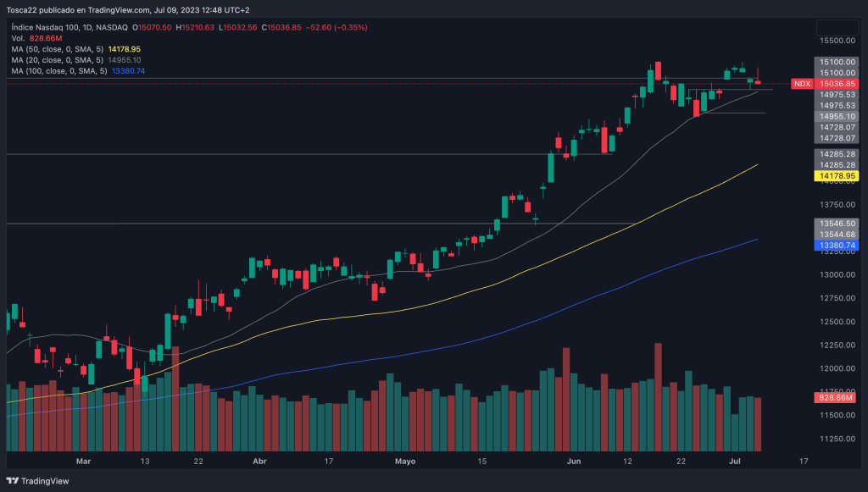The height and width of the screenshot is (492, 868).
Task: Open the MA 20 indicator legend entry
Action: point(57,60)
